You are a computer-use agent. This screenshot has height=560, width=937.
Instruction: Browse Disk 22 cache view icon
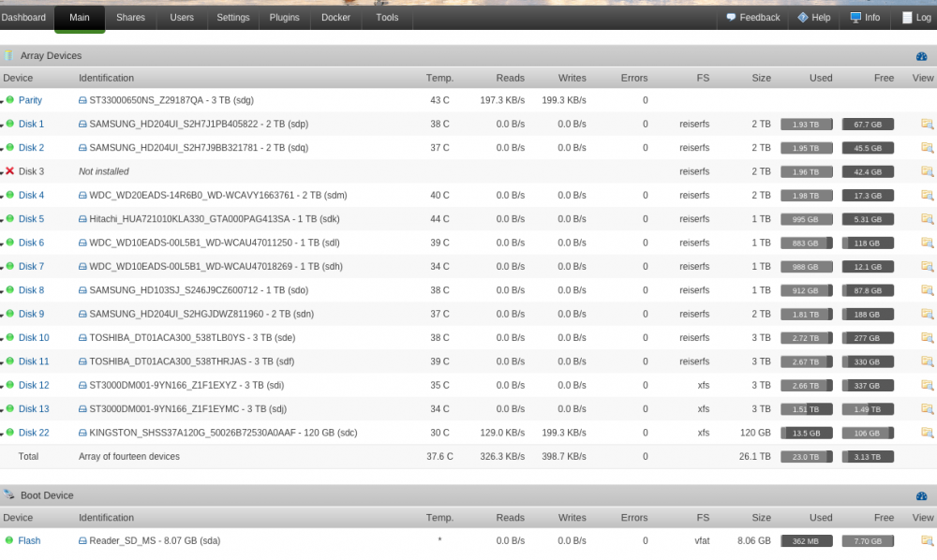927,433
